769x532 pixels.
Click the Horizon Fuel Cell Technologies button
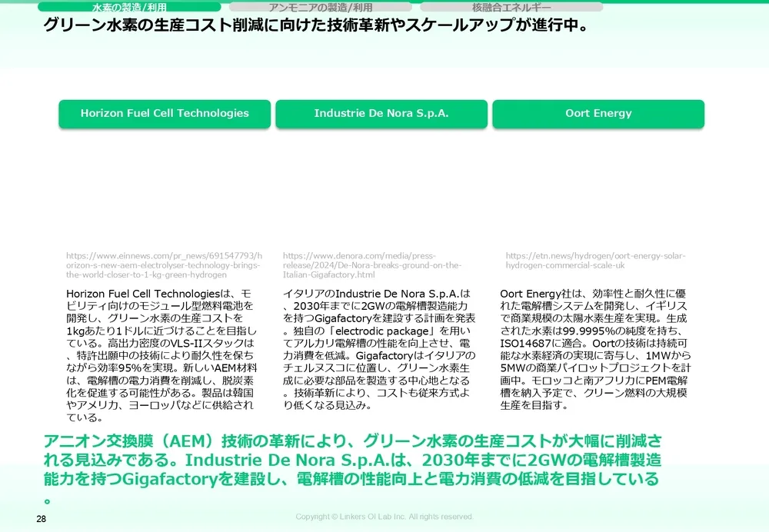[164, 113]
